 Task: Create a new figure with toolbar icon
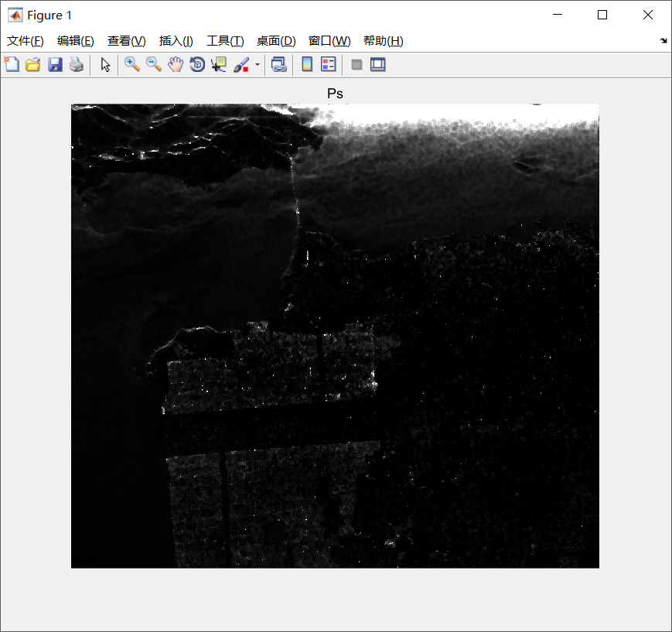(x=12, y=64)
